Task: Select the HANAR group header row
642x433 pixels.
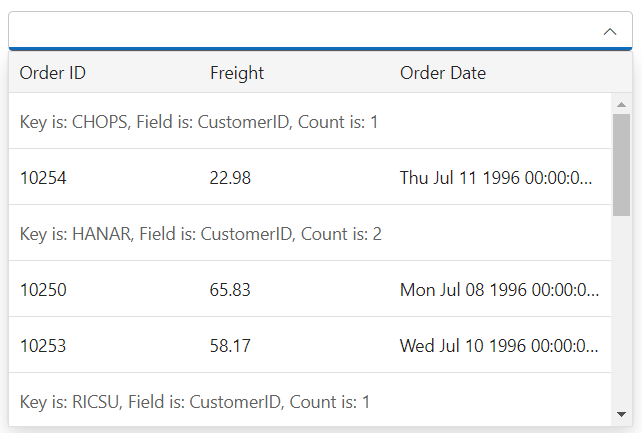Action: tap(310, 233)
